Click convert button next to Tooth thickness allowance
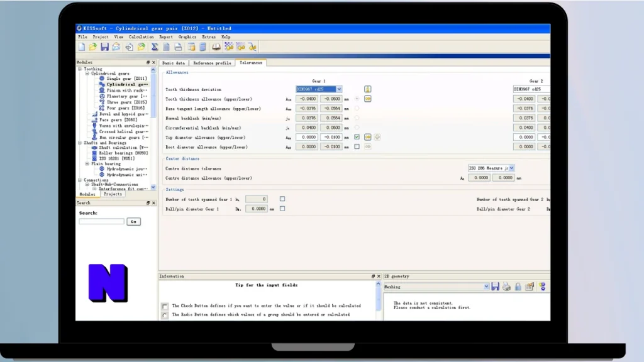Image resolution: width=644 pixels, height=362 pixels. pyautogui.click(x=367, y=99)
